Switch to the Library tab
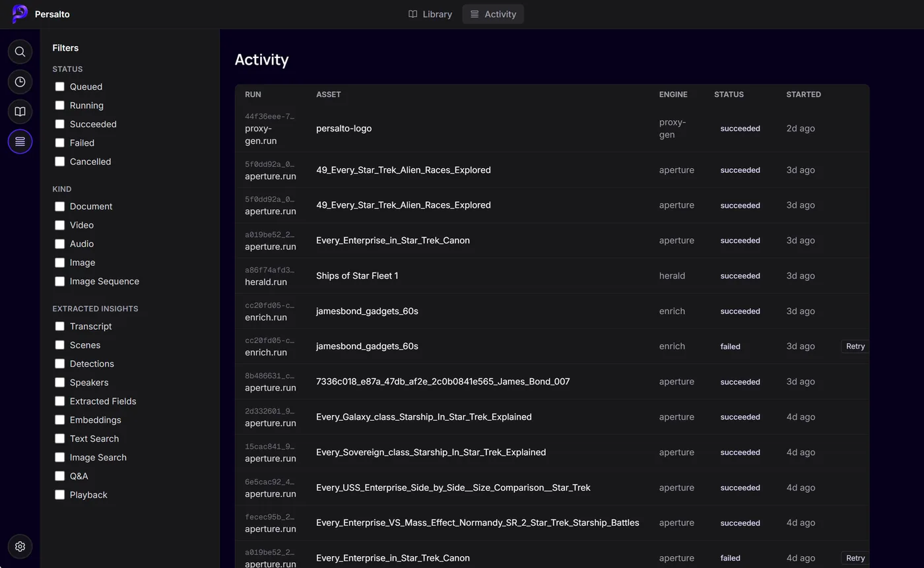 coord(430,14)
